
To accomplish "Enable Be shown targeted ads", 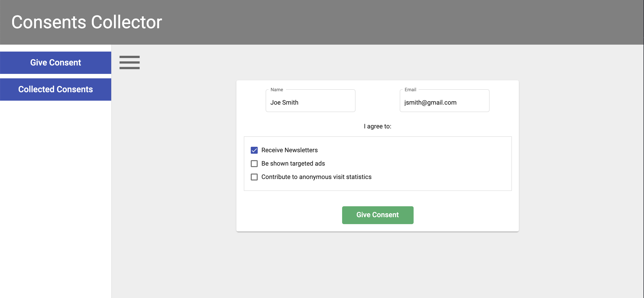I will pyautogui.click(x=254, y=163).
